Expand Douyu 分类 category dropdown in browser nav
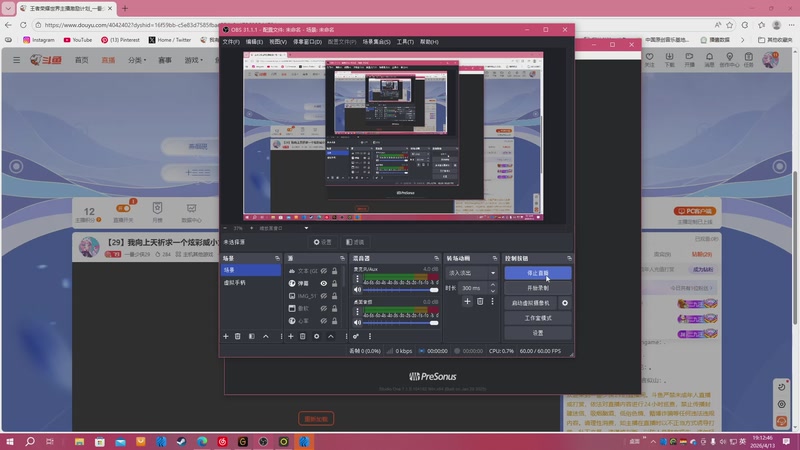Image resolution: width=800 pixels, height=450 pixels. pyautogui.click(x=137, y=60)
